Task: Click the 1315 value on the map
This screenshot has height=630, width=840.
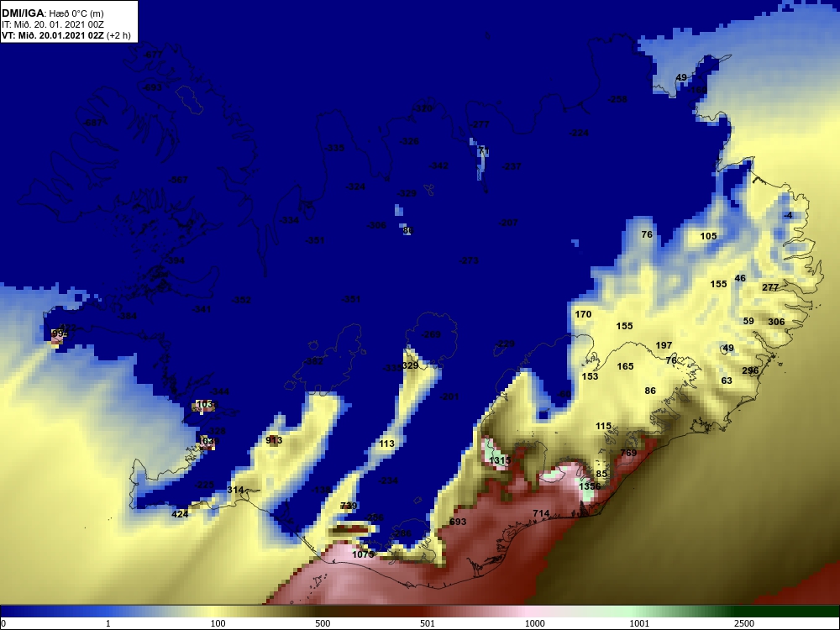Action: pyautogui.click(x=500, y=460)
